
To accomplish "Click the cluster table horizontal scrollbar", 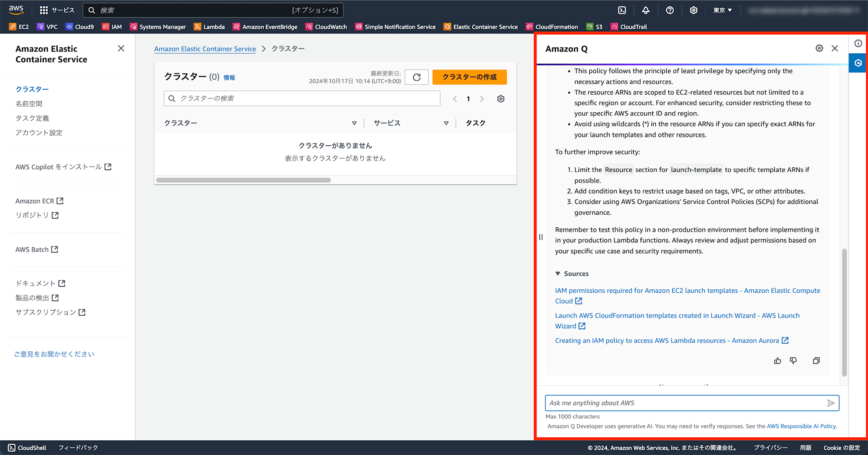I will pyautogui.click(x=243, y=180).
